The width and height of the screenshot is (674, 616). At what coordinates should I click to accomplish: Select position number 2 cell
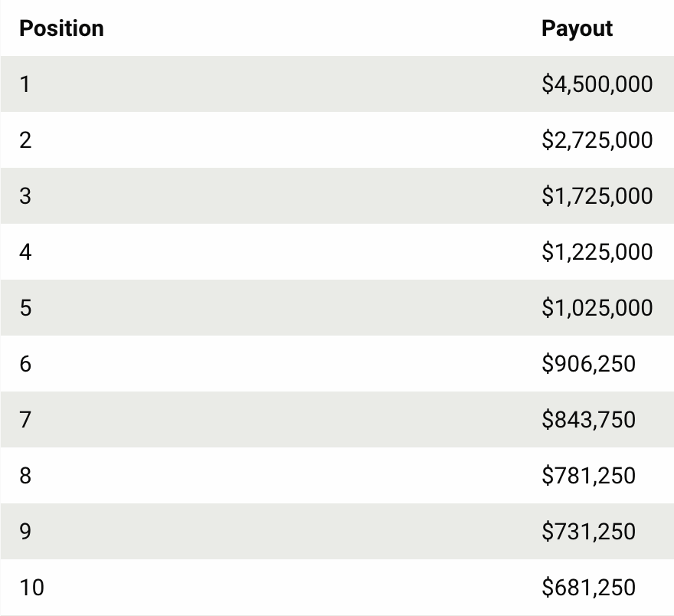click(25, 140)
